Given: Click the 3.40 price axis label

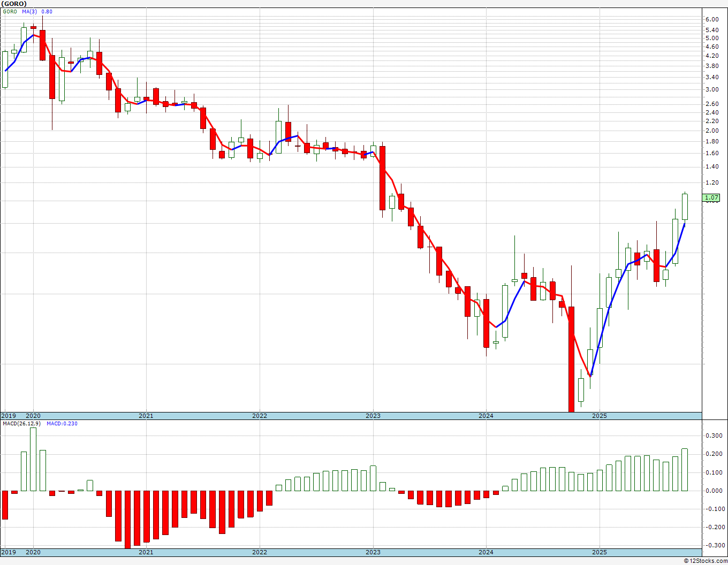Looking at the screenshot, I should pyautogui.click(x=712, y=77).
